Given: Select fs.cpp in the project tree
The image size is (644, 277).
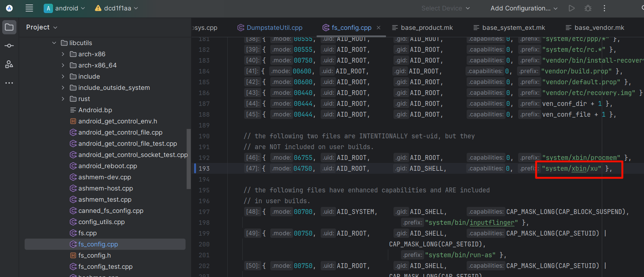Looking at the screenshot, I should (87, 233).
